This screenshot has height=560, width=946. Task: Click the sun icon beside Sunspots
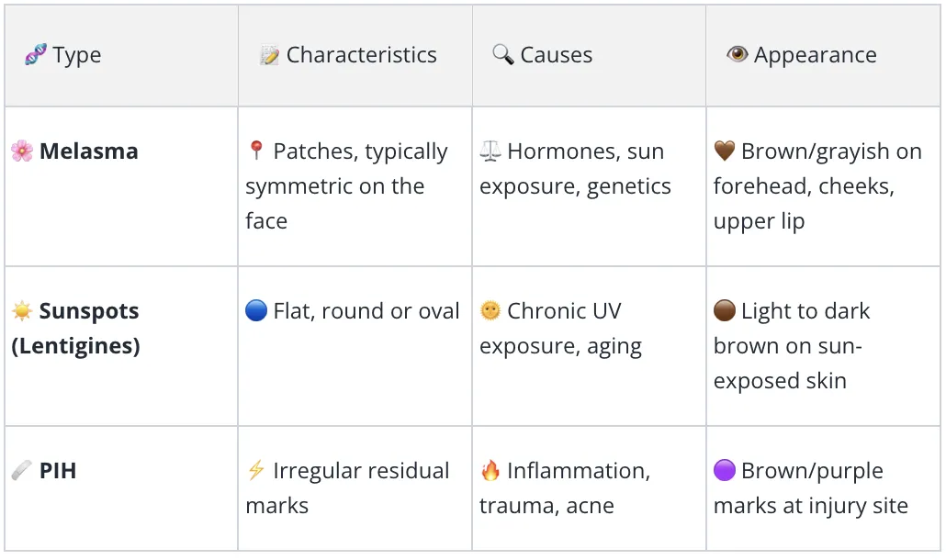click(x=22, y=311)
